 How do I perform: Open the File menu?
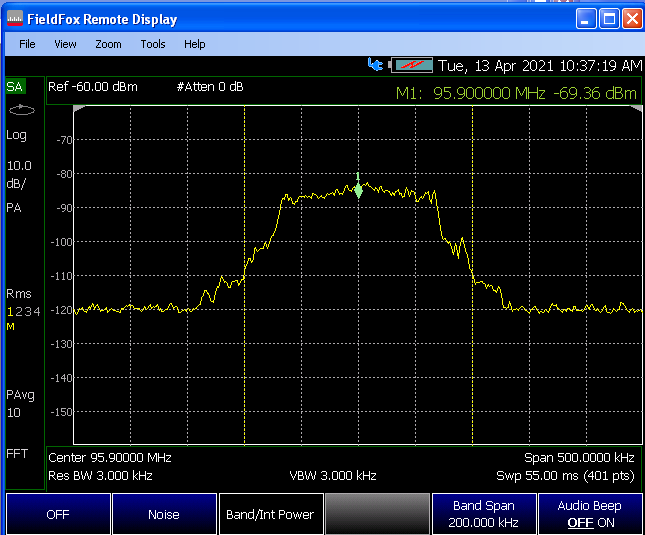(27, 44)
